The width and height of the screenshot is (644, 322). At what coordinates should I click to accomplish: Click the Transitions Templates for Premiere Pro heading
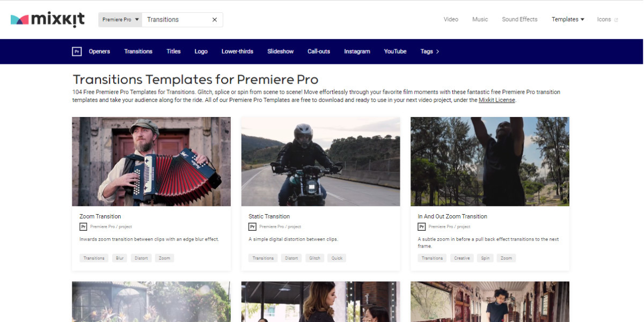(196, 79)
